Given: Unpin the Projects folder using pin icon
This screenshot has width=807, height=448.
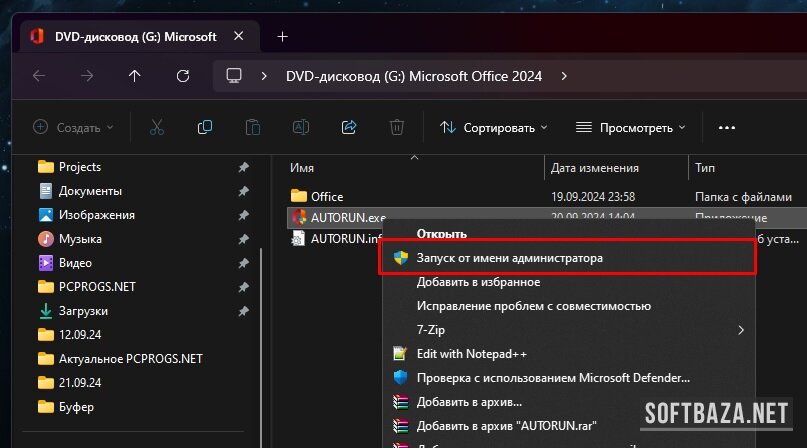Looking at the screenshot, I should tap(243, 167).
